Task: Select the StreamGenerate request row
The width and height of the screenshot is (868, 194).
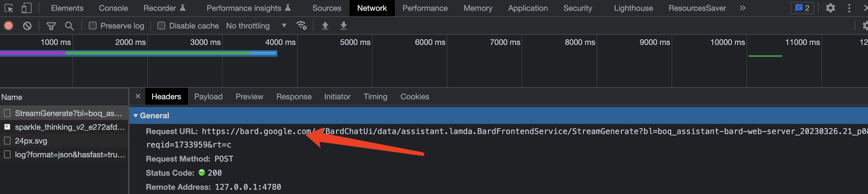Action: [64, 113]
